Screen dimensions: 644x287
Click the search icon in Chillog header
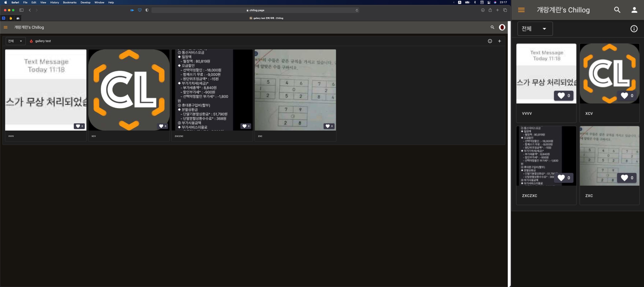[492, 28]
